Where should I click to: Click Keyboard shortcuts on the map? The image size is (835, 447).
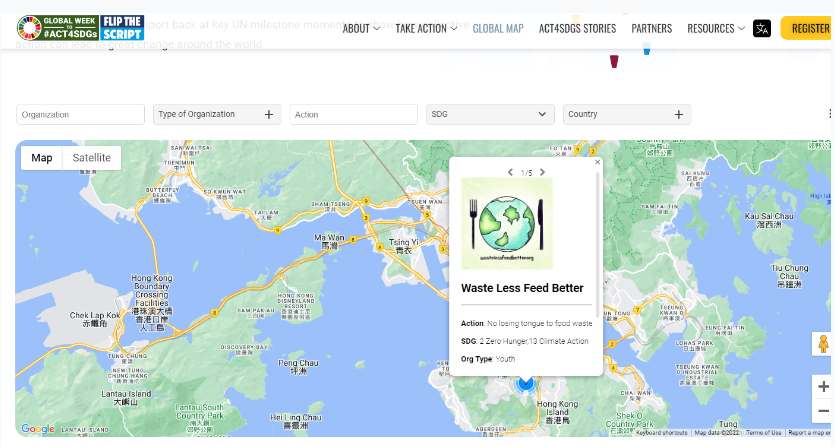pos(661,433)
